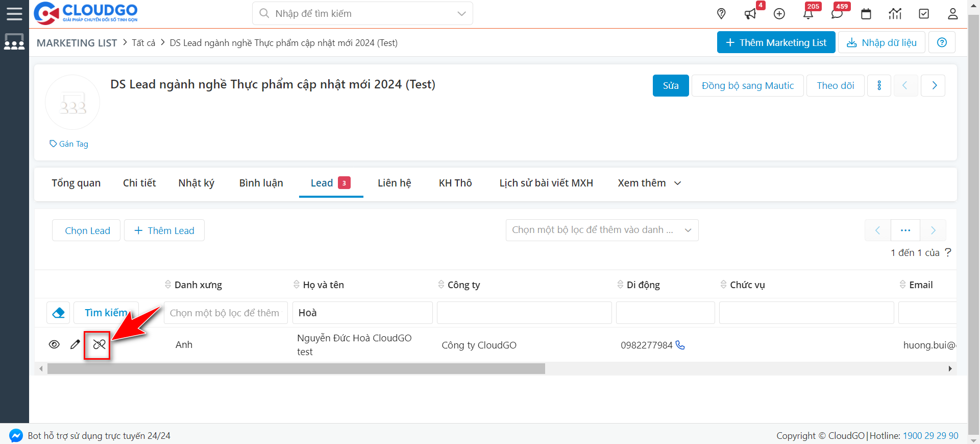The width and height of the screenshot is (980, 444).
Task: Click Đồng bộ sang Mautic button
Action: point(747,85)
